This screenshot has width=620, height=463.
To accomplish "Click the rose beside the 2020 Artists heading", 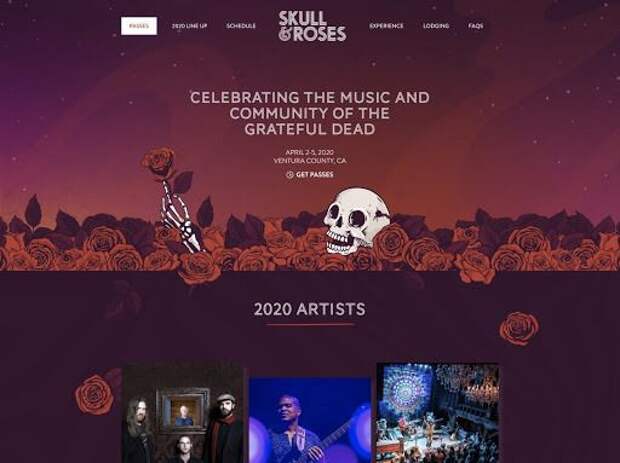I will (x=519, y=328).
